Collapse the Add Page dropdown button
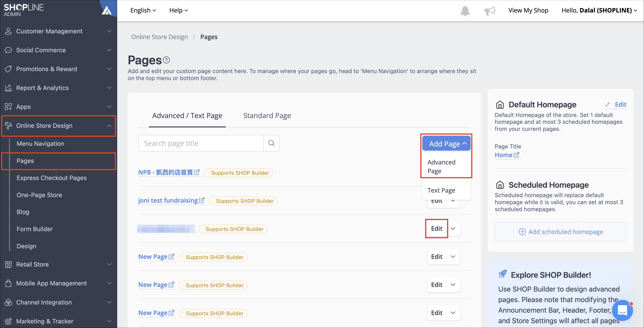This screenshot has height=328, width=644. (x=446, y=144)
